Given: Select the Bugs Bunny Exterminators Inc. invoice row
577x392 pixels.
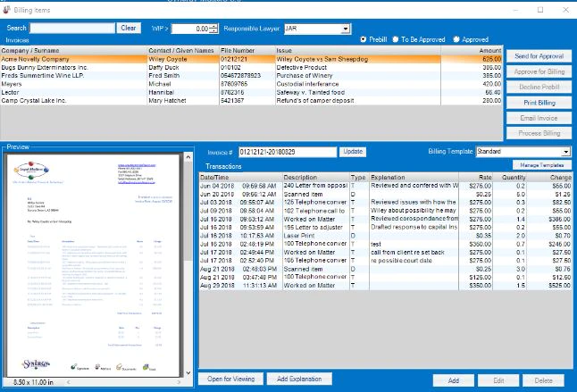Looking at the screenshot, I should 251,67.
